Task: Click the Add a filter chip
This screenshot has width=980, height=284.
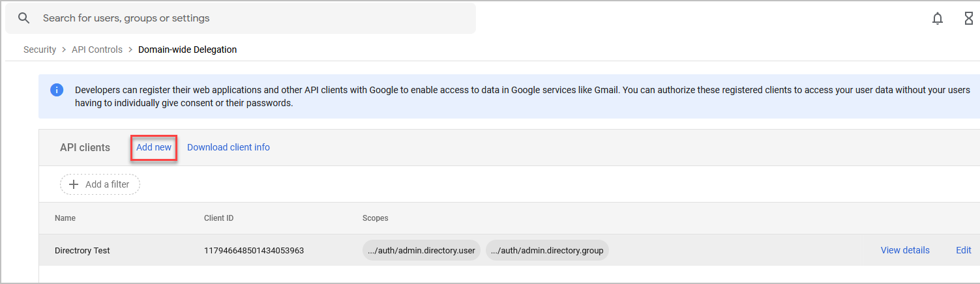Action: 100,184
